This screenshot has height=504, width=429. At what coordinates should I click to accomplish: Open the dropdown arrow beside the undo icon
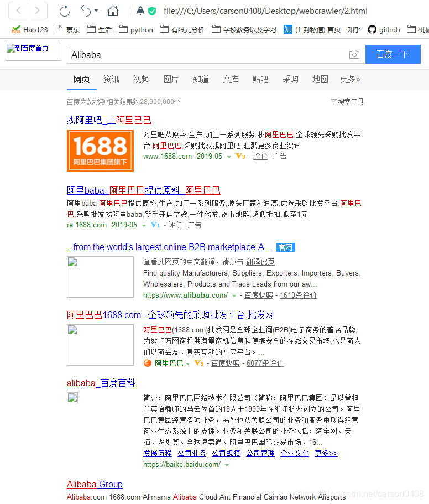(x=96, y=11)
